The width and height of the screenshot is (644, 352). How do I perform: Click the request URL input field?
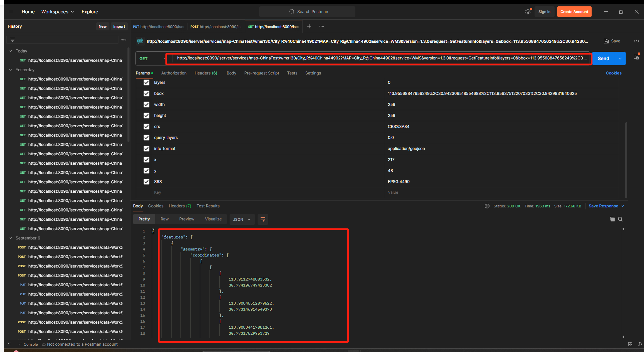379,58
